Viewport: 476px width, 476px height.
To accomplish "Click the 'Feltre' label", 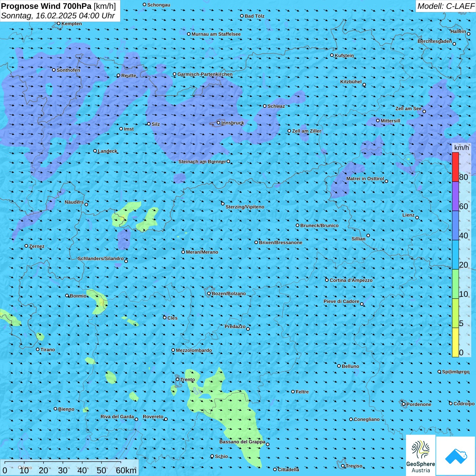I will click(x=302, y=392).
